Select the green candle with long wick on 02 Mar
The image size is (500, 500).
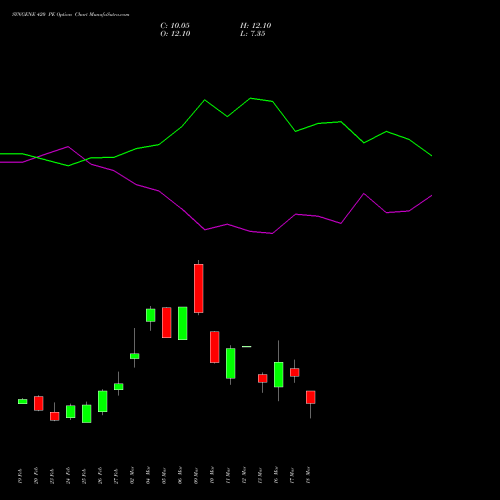click(135, 356)
